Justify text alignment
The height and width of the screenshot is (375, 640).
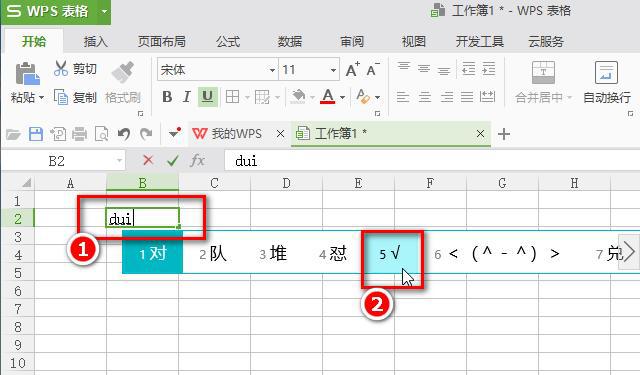(467, 97)
